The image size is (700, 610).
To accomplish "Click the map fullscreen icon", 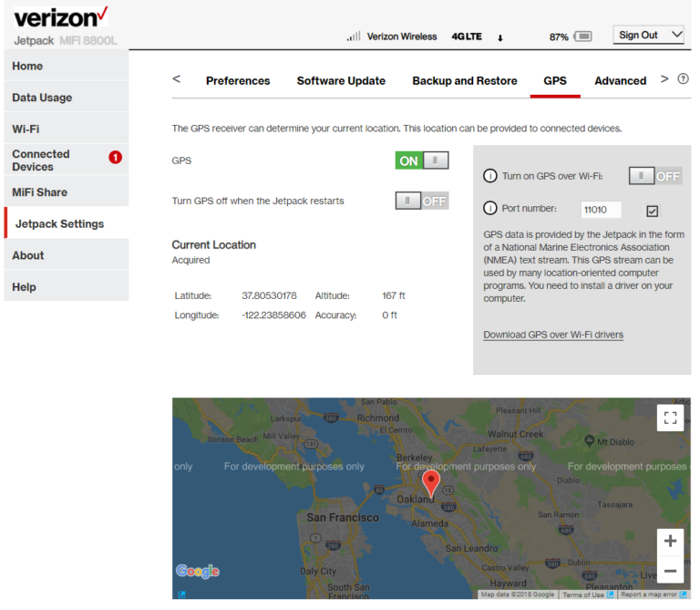I will coord(670,418).
